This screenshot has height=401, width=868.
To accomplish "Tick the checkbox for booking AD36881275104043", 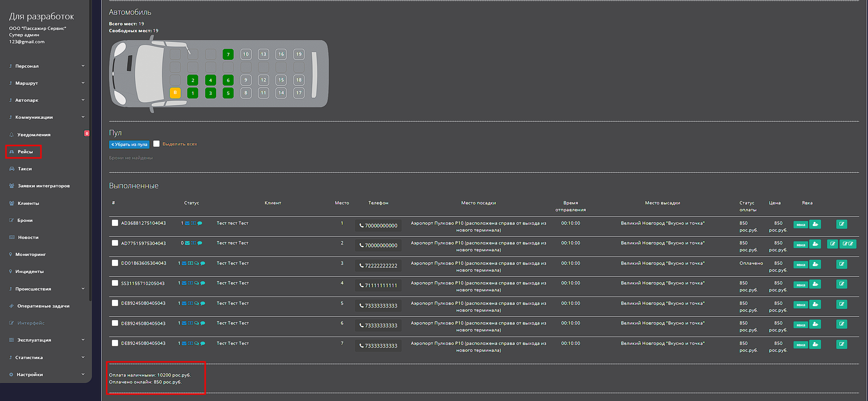I will tap(115, 223).
